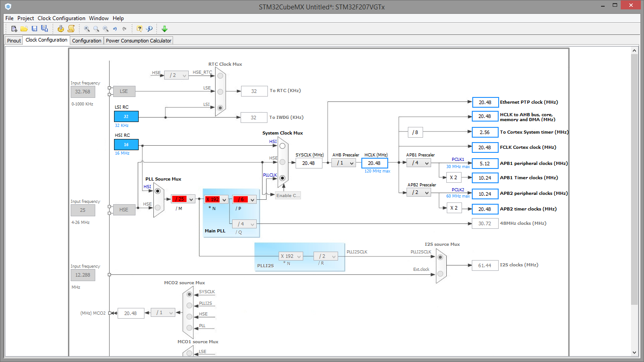Click the blue HSI RC 16 box
Image resolution: width=644 pixels, height=362 pixels.
[126, 144]
